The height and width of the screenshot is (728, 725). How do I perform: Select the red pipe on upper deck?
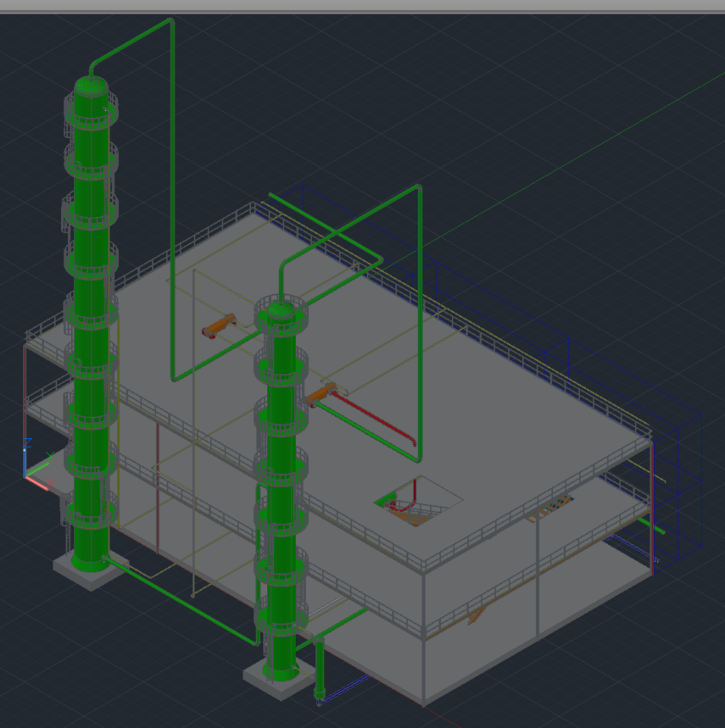(374, 419)
